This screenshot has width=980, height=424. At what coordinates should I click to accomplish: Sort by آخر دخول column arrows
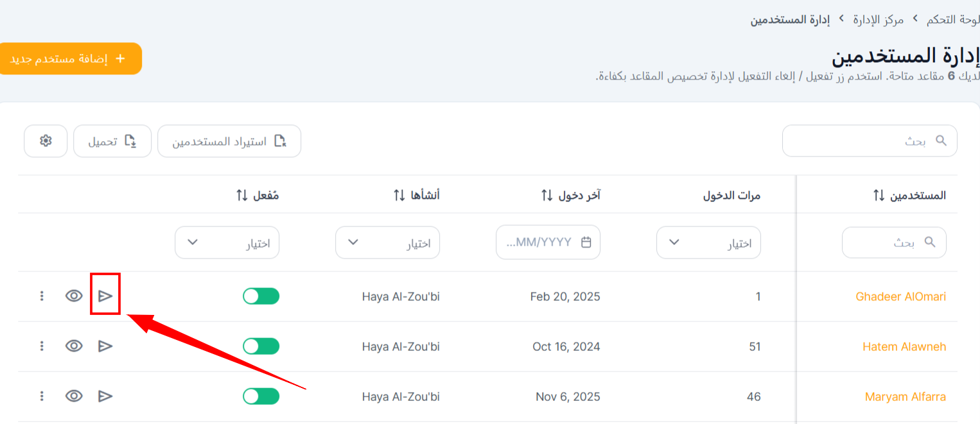(547, 195)
